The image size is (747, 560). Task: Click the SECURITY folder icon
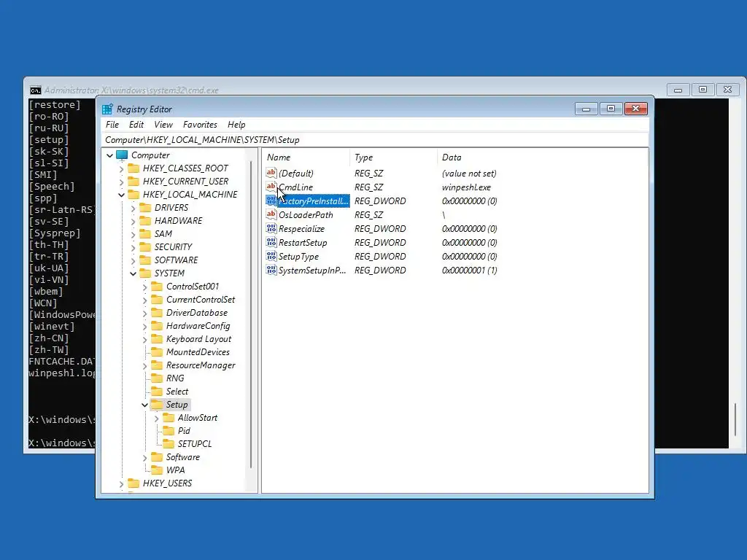click(145, 247)
